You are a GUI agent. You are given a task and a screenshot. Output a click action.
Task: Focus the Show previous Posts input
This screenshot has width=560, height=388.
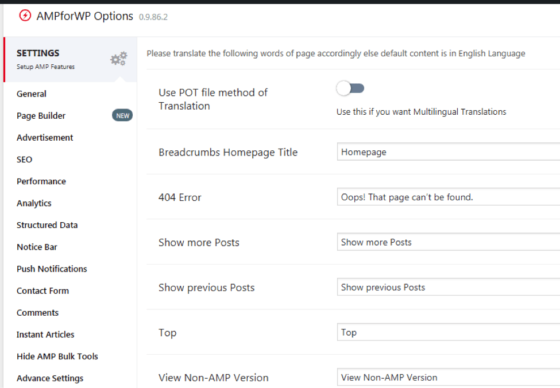pos(449,287)
